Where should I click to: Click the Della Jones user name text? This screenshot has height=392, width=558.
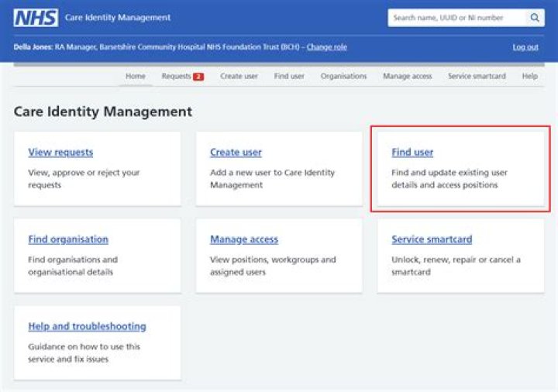tap(33, 47)
